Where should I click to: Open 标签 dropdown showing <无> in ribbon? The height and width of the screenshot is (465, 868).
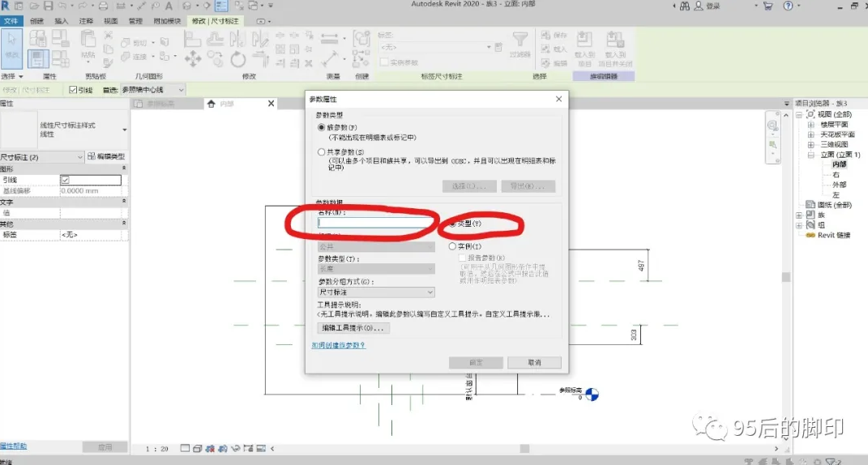(x=435, y=48)
